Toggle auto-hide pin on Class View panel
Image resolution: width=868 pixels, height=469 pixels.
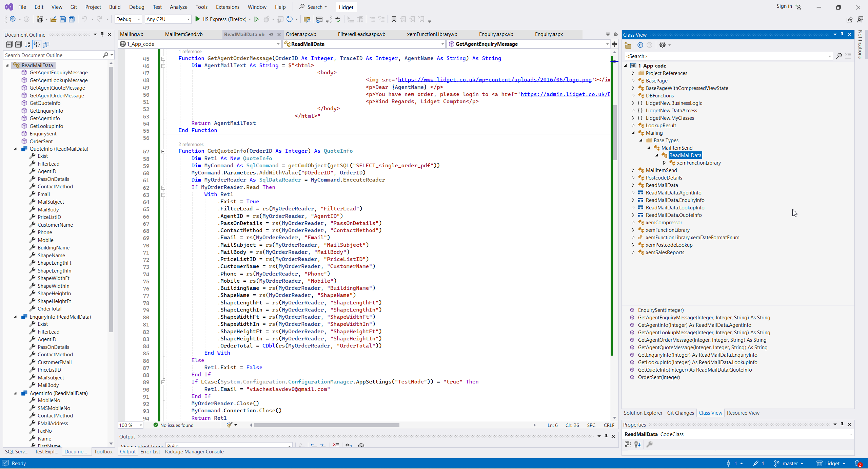coord(842,35)
